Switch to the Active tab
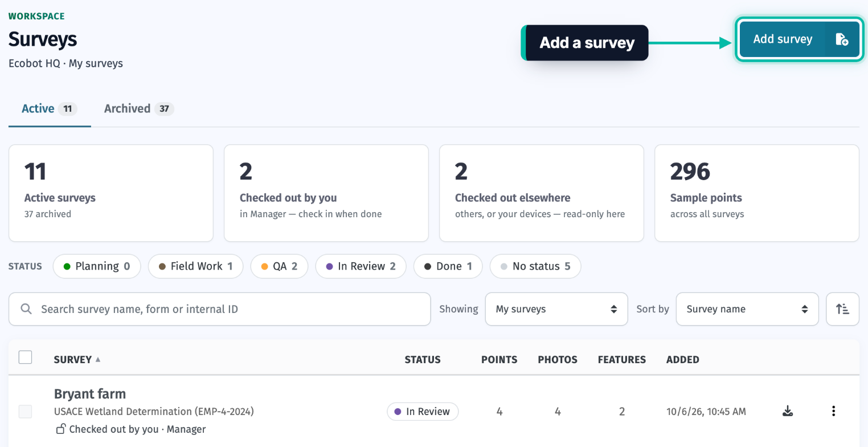 [x=50, y=109]
